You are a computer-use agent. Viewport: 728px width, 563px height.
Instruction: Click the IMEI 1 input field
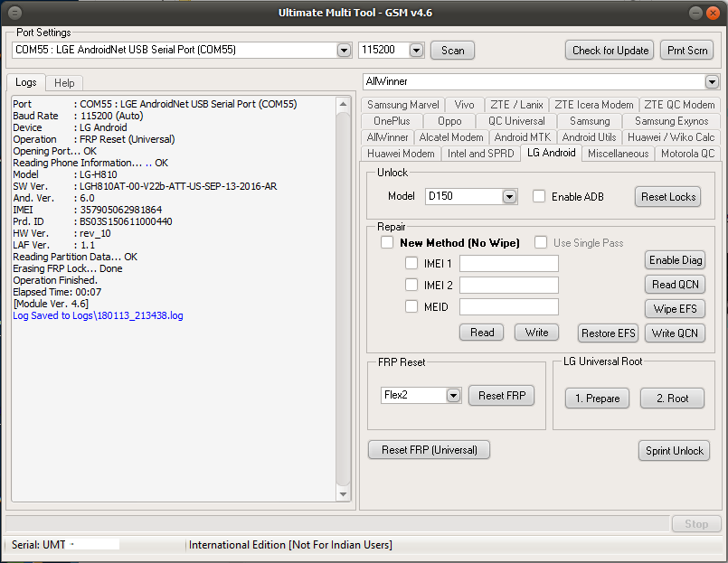(509, 263)
